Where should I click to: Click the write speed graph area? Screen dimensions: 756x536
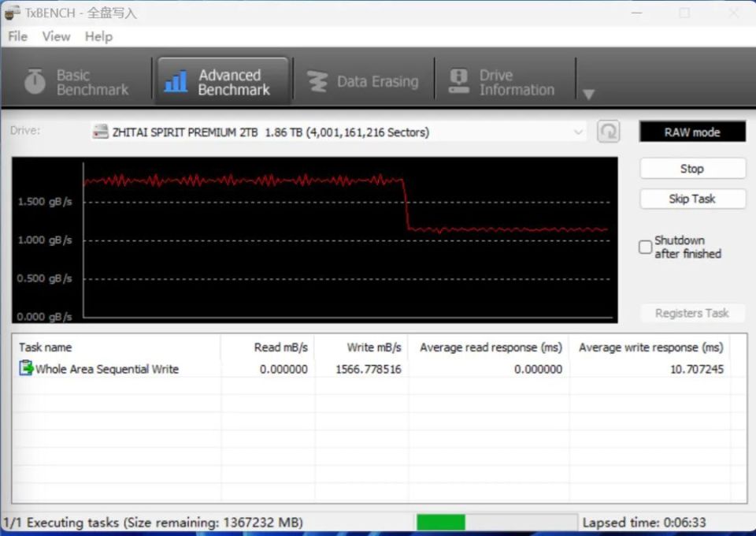314,240
